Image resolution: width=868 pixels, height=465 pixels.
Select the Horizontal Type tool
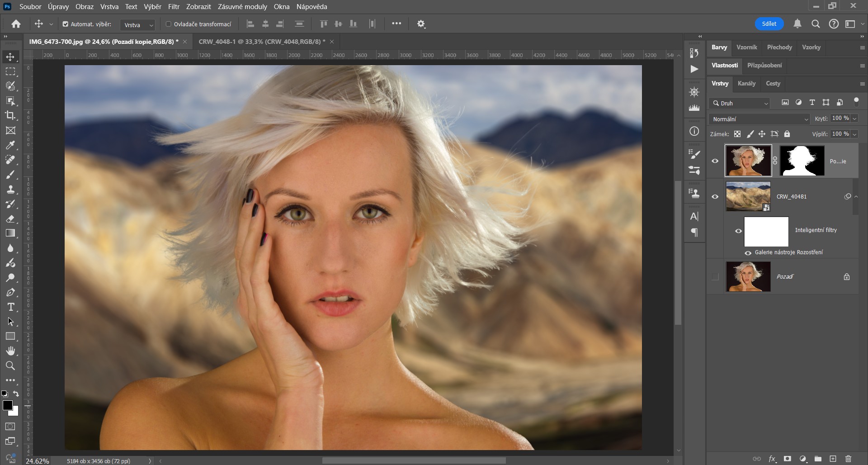tap(10, 307)
